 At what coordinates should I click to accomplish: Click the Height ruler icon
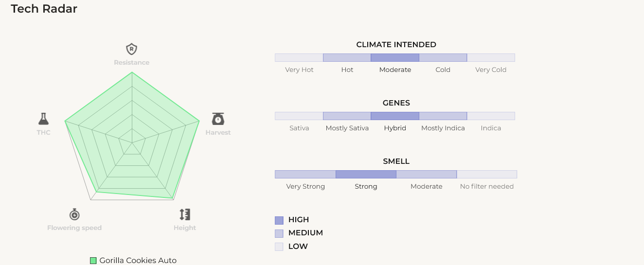(x=185, y=214)
